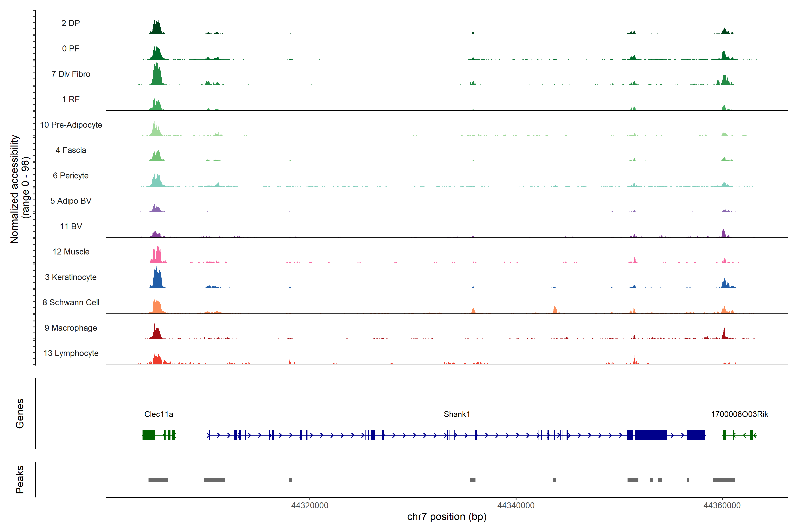798x532 pixels.
Task: Click the Clec11a gene label
Action: click(x=158, y=414)
